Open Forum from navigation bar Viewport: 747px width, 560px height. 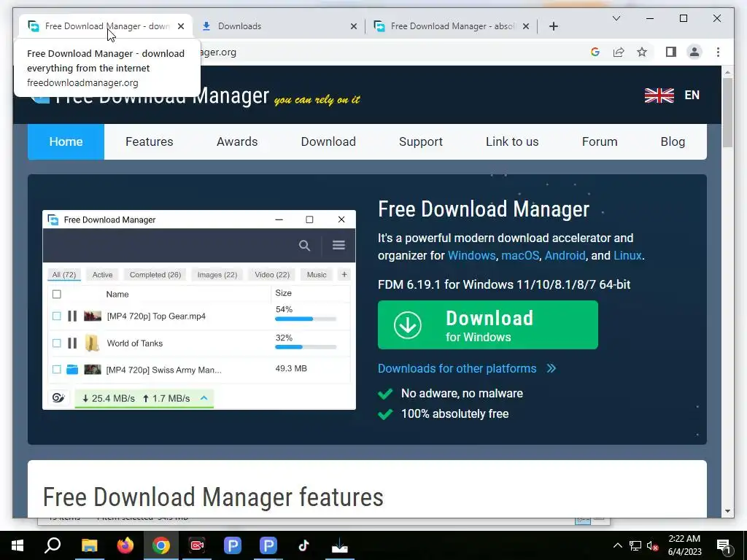600,142
